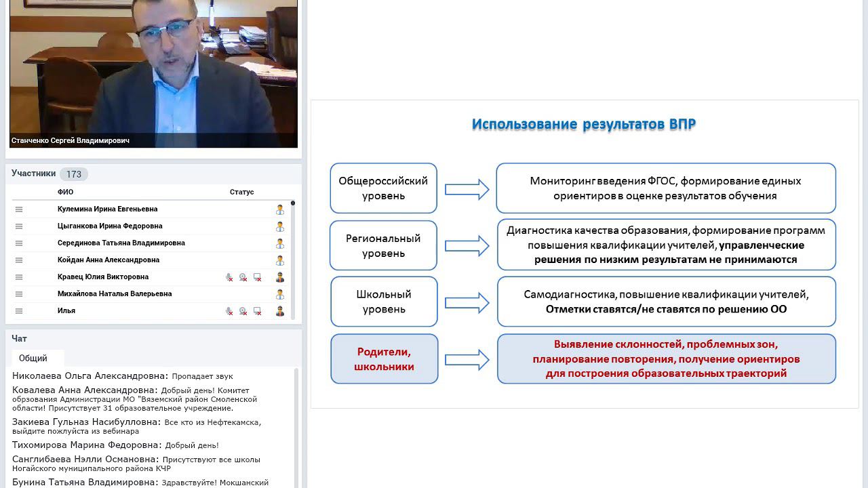The width and height of the screenshot is (868, 488).
Task: Sort participants by ФИО column
Action: click(66, 192)
